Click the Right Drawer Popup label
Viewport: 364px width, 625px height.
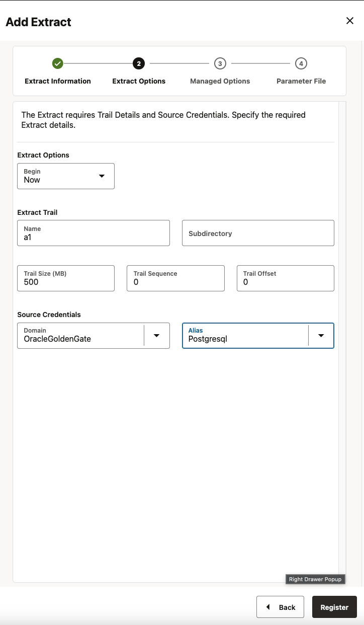click(315, 579)
